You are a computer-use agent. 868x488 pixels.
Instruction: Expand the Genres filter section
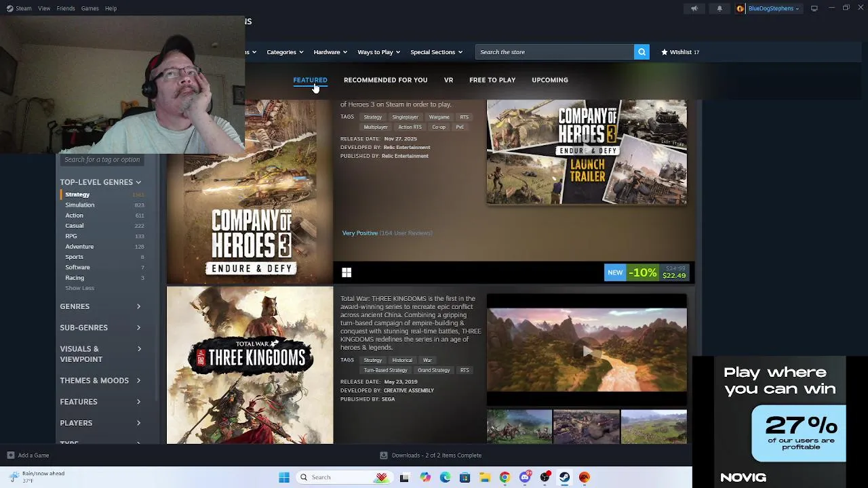(x=100, y=306)
